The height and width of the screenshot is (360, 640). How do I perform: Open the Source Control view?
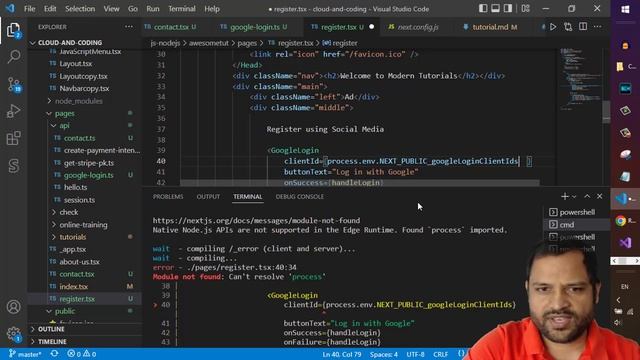14,84
